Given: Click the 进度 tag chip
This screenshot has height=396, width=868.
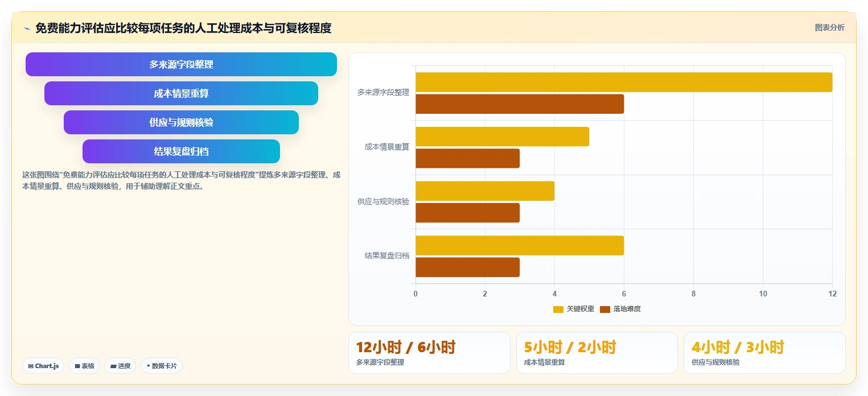Looking at the screenshot, I should click(x=120, y=366).
